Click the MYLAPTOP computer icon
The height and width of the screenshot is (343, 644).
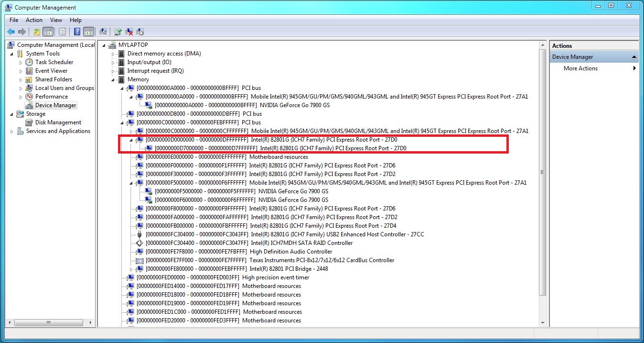click(112, 45)
